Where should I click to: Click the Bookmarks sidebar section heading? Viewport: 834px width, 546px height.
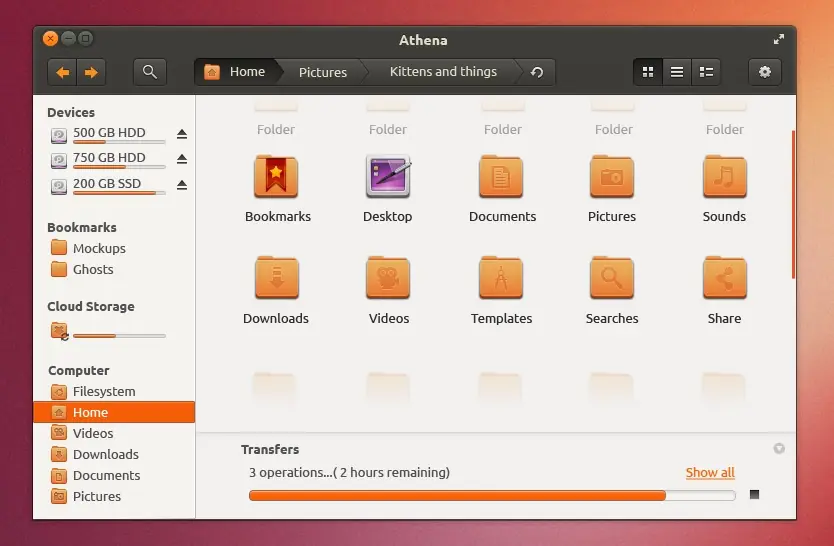82,228
